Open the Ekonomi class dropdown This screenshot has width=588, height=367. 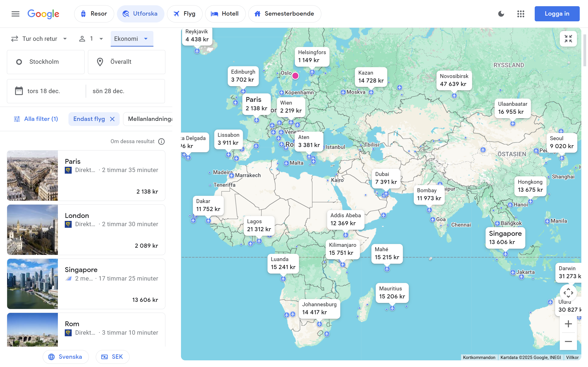132,39
